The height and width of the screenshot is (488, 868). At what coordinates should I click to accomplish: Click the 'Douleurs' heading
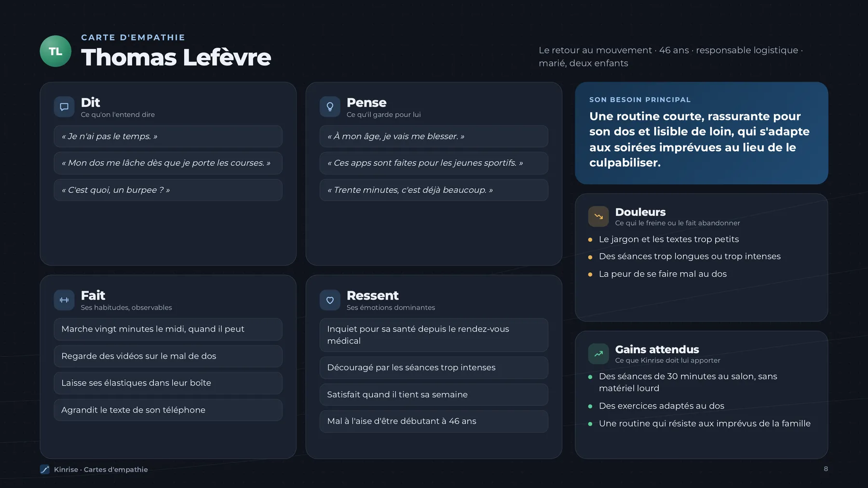click(640, 212)
